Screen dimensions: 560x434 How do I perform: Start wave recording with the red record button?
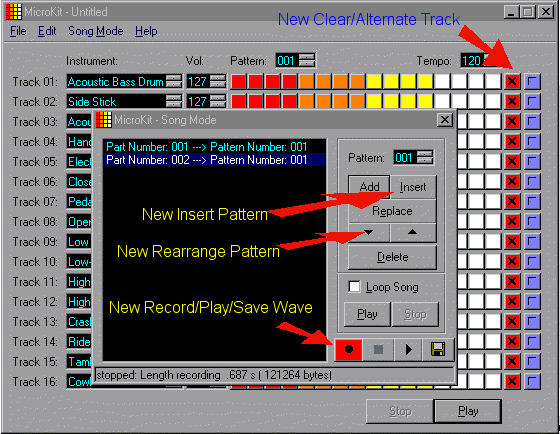pyautogui.click(x=349, y=349)
